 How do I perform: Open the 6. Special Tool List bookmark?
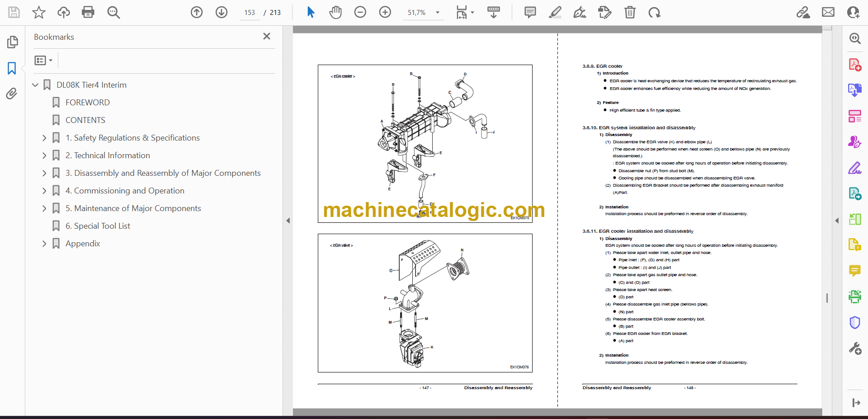click(98, 226)
